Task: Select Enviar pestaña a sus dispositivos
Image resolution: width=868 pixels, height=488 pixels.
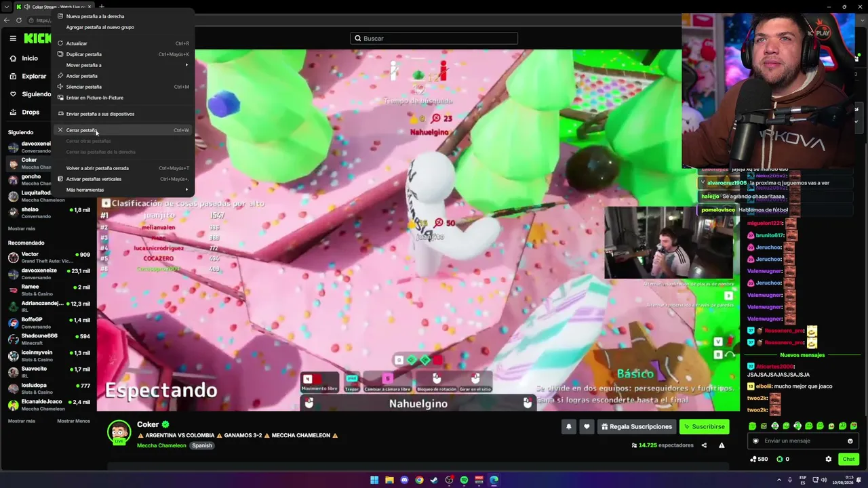Action: point(123,114)
